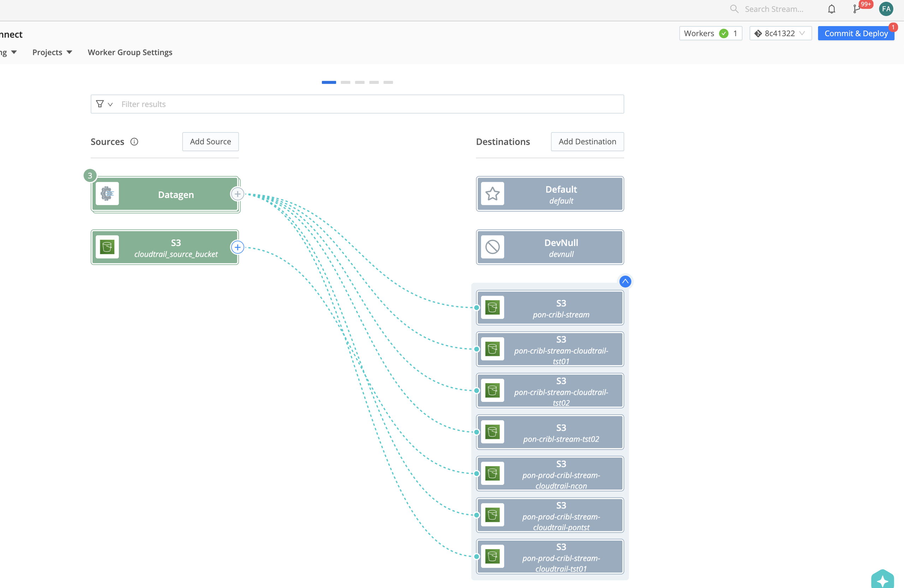
Task: Click the Datagen group count badge 3
Action: point(90,176)
